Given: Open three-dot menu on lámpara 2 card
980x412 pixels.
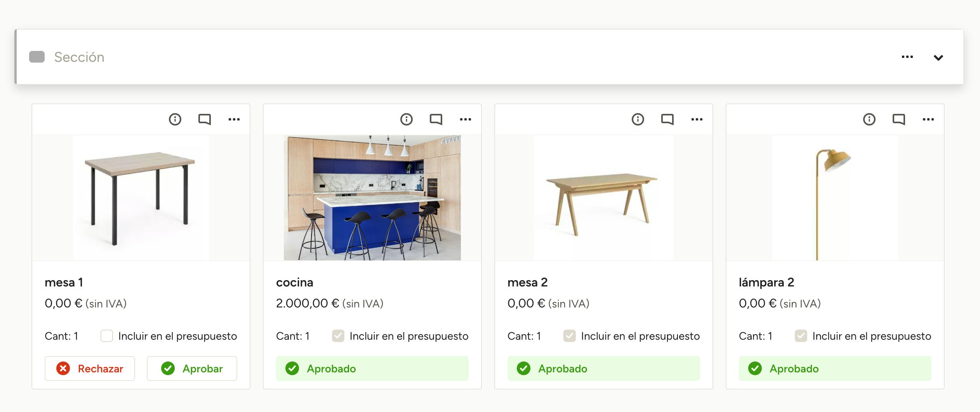Looking at the screenshot, I should click(928, 119).
